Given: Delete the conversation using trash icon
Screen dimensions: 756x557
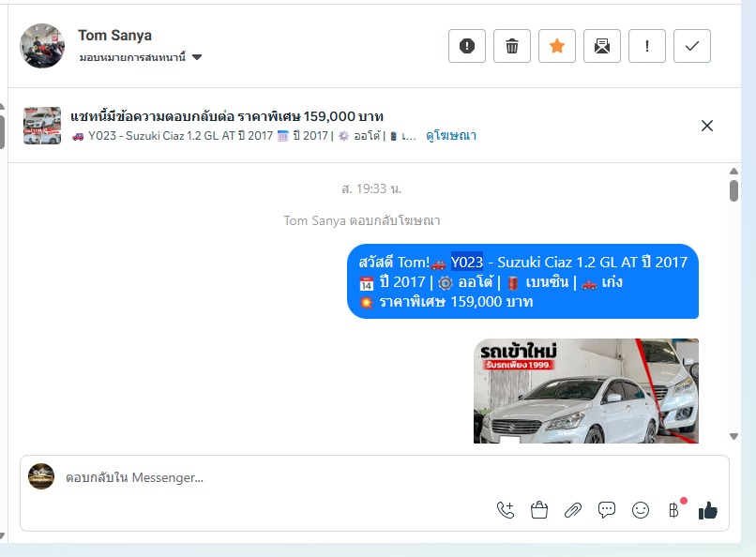Looking at the screenshot, I should pos(511,46).
